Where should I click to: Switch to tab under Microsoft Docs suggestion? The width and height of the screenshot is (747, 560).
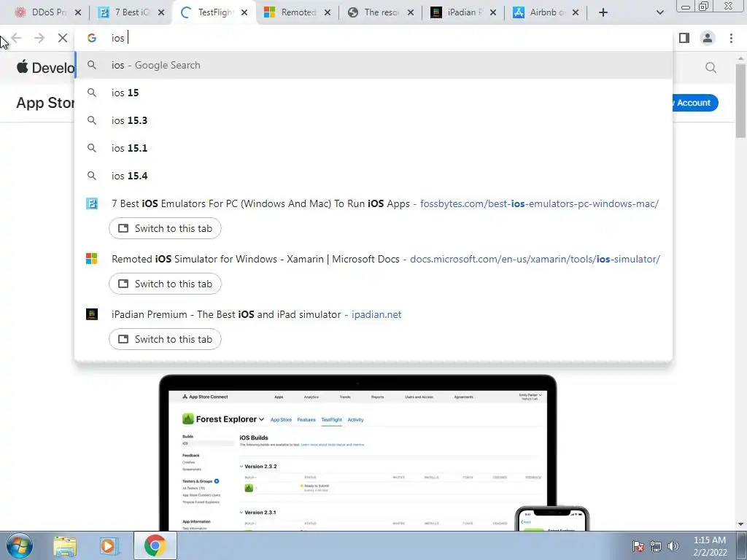click(x=165, y=284)
